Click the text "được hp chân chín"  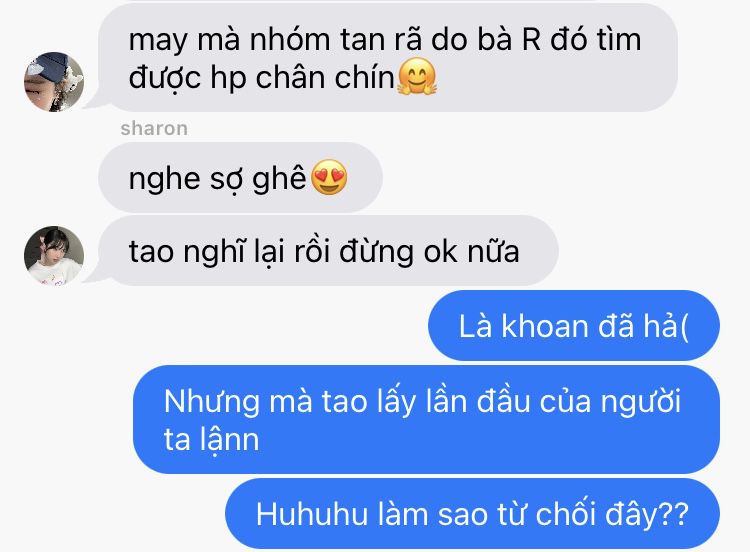pyautogui.click(x=261, y=77)
